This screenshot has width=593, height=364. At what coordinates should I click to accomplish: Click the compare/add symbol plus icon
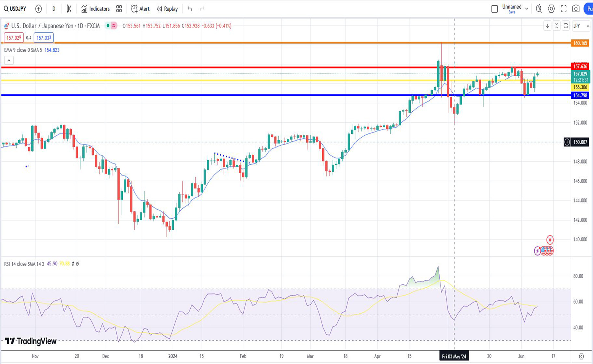click(x=39, y=9)
